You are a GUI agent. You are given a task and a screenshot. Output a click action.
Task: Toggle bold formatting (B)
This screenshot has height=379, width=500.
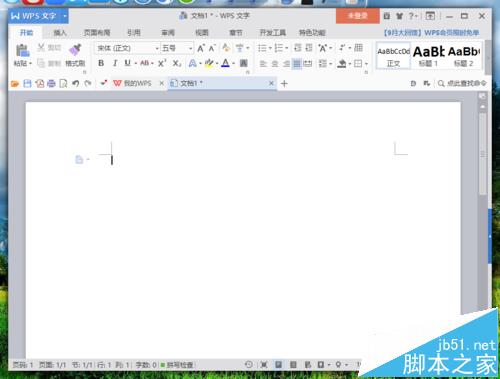[101, 63]
